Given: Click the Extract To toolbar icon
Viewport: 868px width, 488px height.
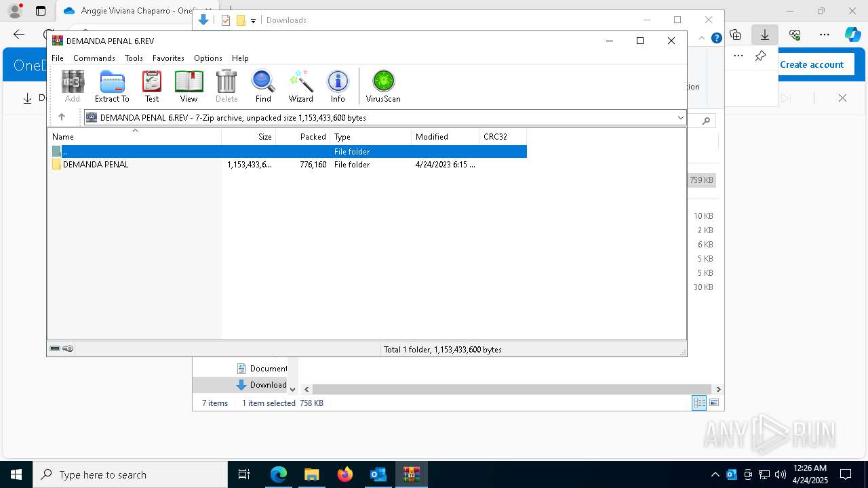Looking at the screenshot, I should pos(112,86).
